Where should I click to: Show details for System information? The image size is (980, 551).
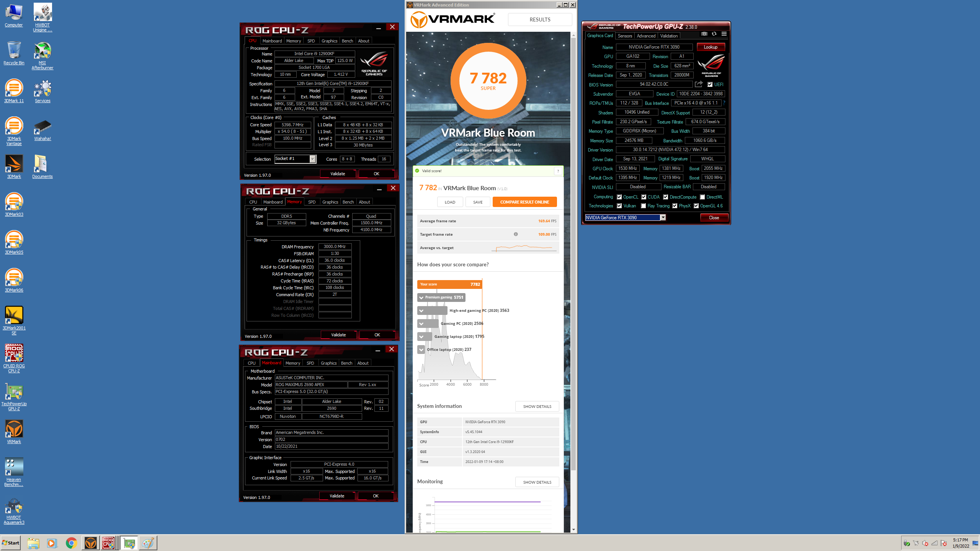[x=537, y=406]
